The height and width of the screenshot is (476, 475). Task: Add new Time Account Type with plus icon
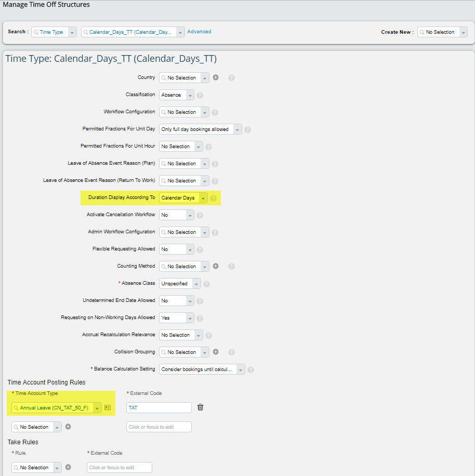[x=68, y=427]
